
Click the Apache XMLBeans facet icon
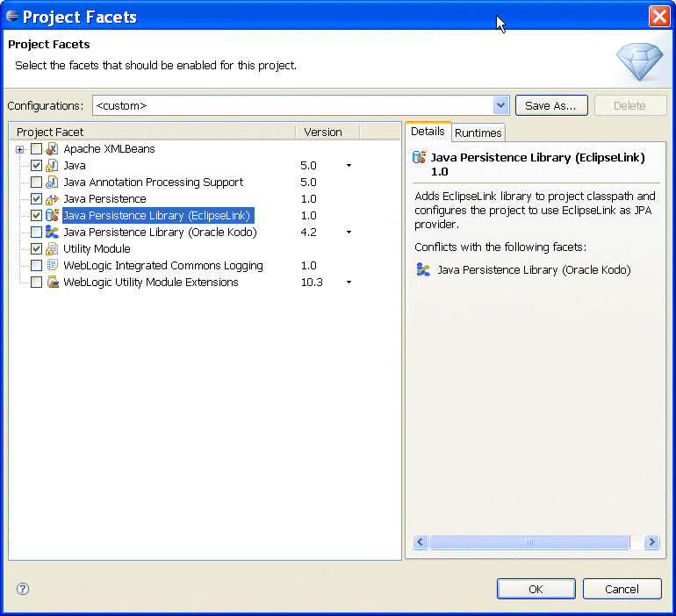pos(52,148)
